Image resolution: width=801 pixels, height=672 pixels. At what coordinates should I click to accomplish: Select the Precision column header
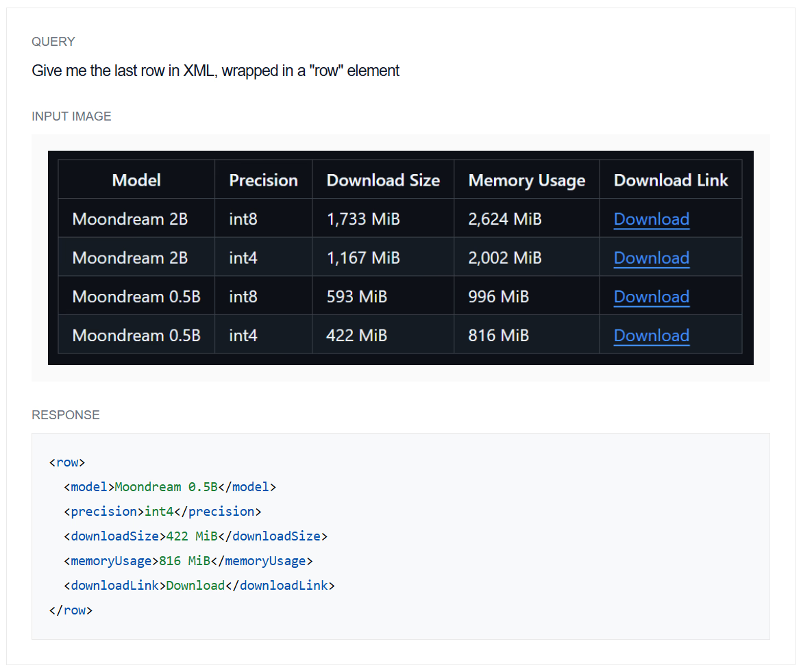point(263,179)
